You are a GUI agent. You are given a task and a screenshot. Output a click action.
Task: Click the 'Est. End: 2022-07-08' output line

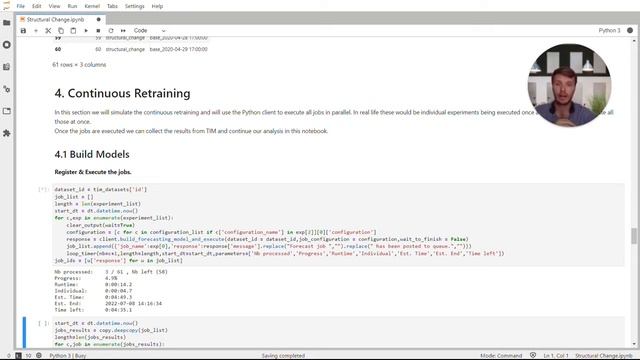[108, 304]
